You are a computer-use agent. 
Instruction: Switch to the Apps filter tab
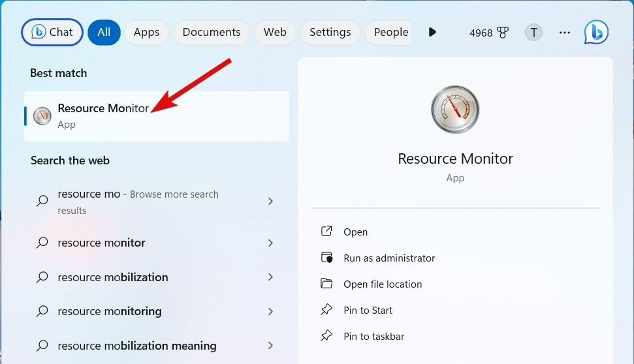[146, 32]
